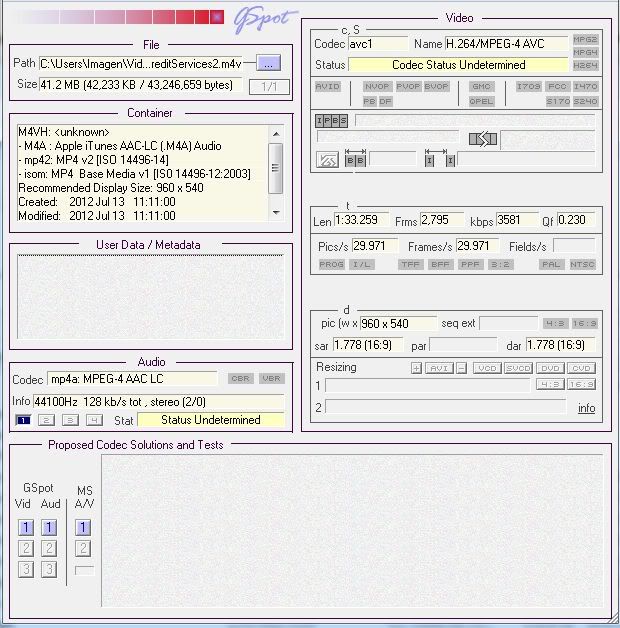
Task: Select audio stream 3 button
Action: pyautogui.click(x=70, y=420)
